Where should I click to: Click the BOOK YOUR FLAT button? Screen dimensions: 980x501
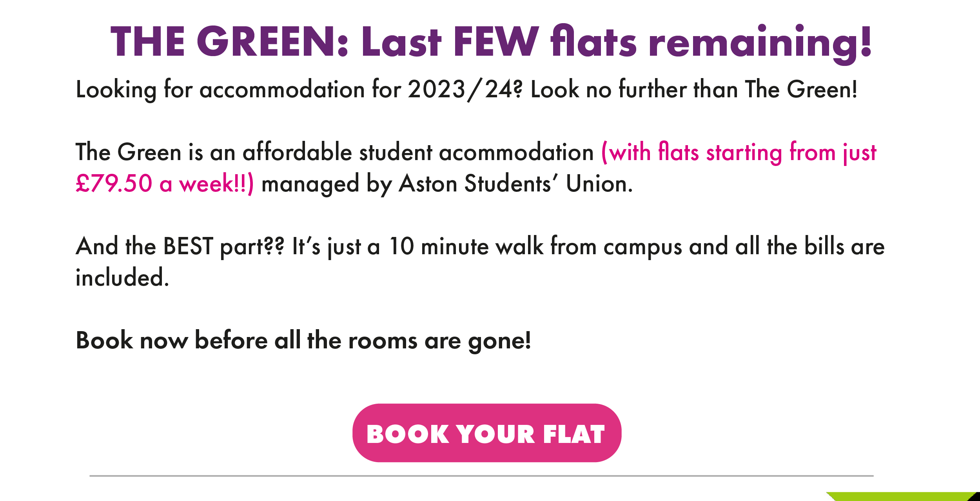click(x=486, y=433)
